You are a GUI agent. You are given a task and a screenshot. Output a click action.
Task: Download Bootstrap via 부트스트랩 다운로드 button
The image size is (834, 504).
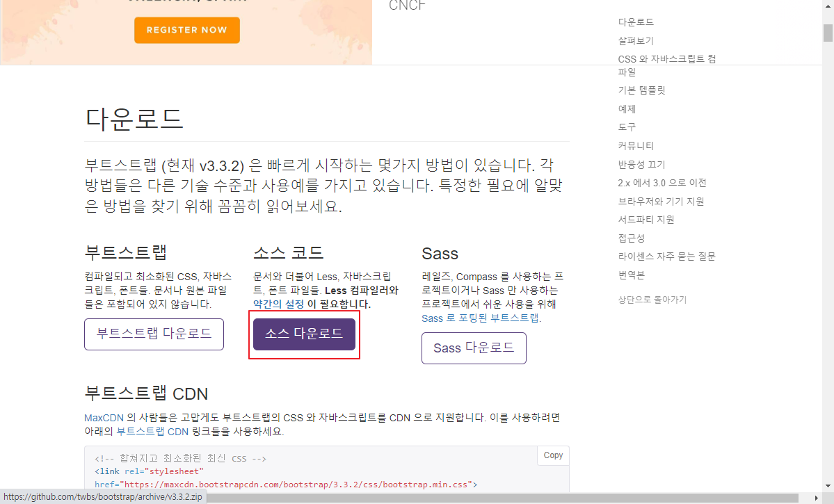point(154,334)
